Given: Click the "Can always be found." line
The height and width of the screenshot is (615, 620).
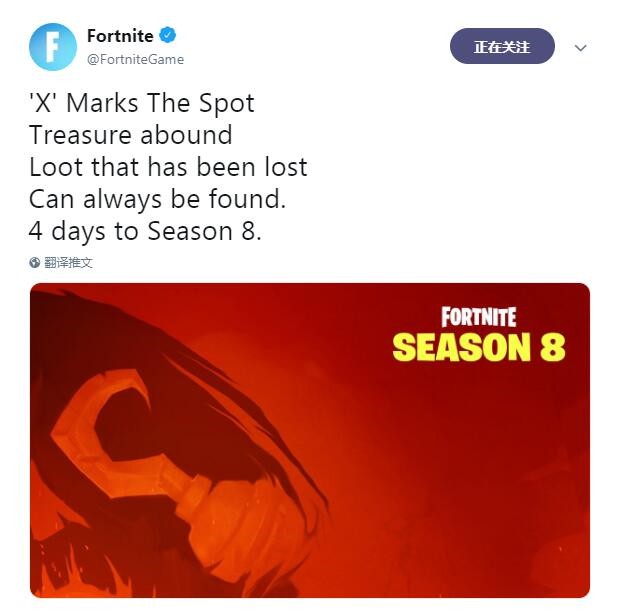Looking at the screenshot, I should pyautogui.click(x=157, y=199).
